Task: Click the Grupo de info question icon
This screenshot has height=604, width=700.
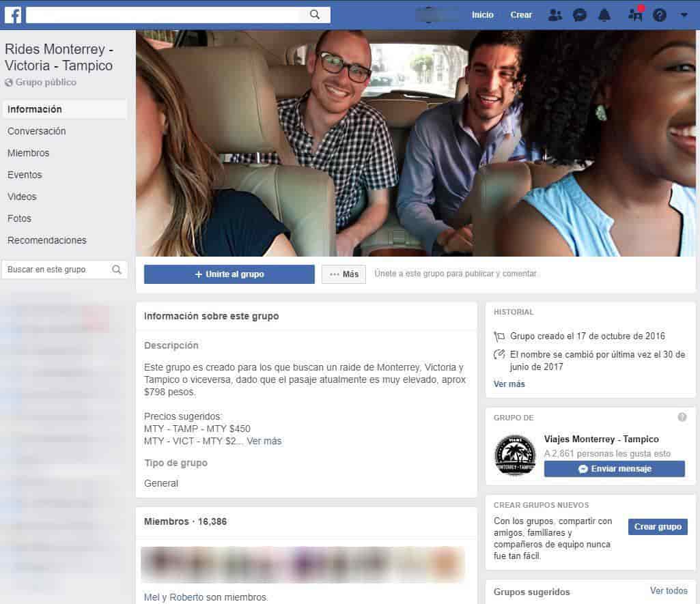Action: pyautogui.click(x=682, y=418)
